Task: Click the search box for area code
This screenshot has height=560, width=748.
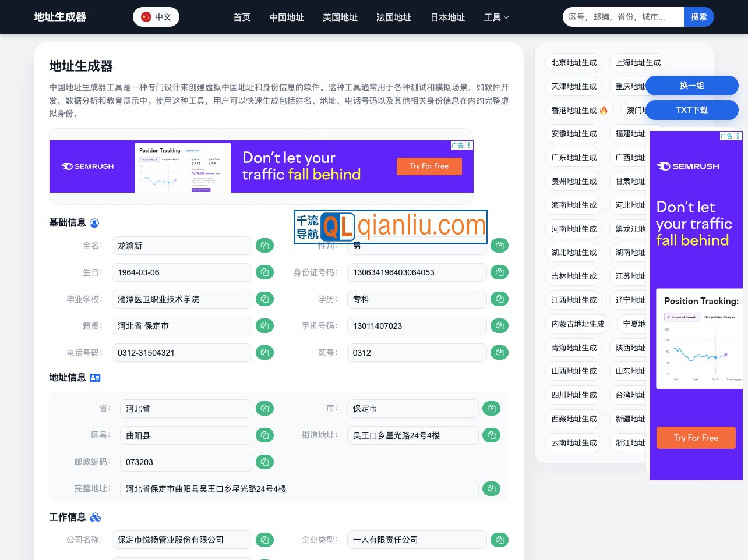Action: coord(623,17)
